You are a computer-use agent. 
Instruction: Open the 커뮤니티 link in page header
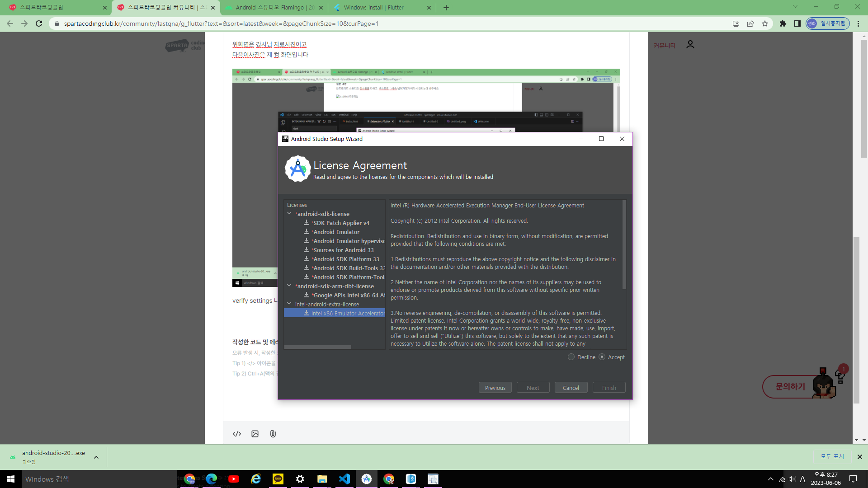tap(664, 46)
